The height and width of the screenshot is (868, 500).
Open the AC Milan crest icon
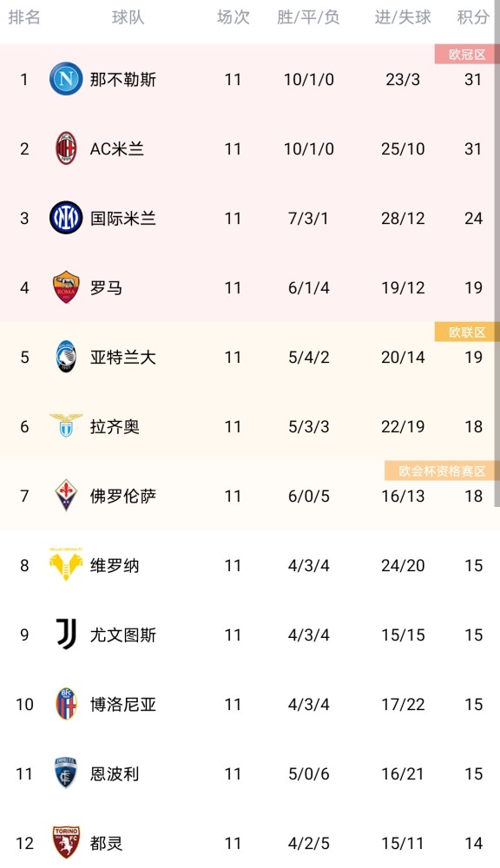66,148
